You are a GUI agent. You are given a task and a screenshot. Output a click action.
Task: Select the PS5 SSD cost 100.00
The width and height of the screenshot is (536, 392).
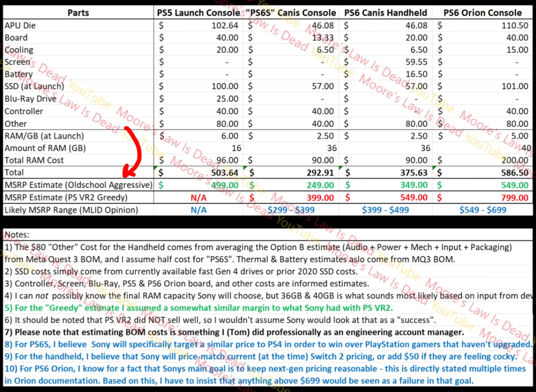point(225,86)
